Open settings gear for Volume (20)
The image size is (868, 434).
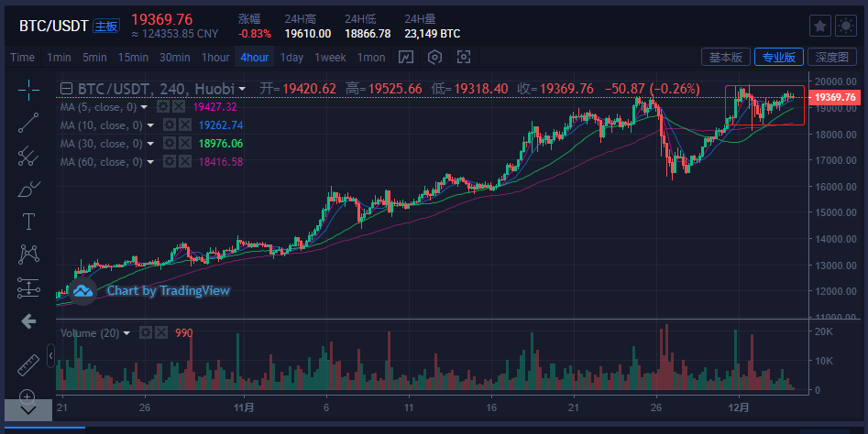tap(146, 332)
